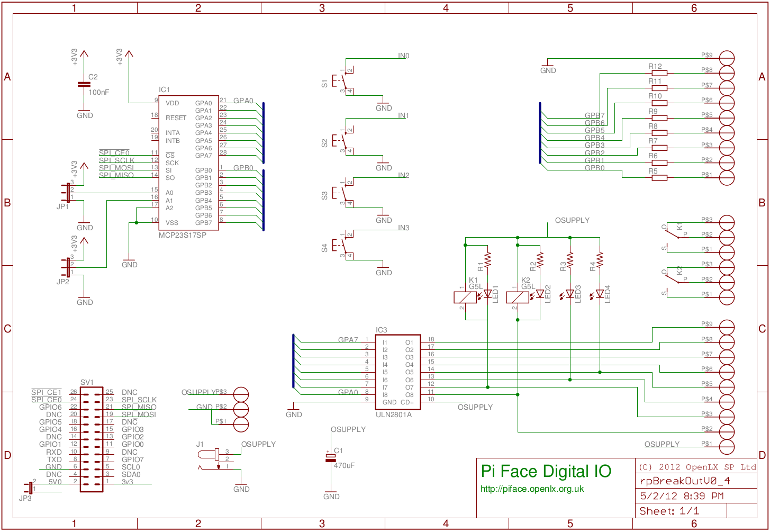Screen dimensions: 770x532
Task: Click resistor R12 symbol
Action: (659, 73)
